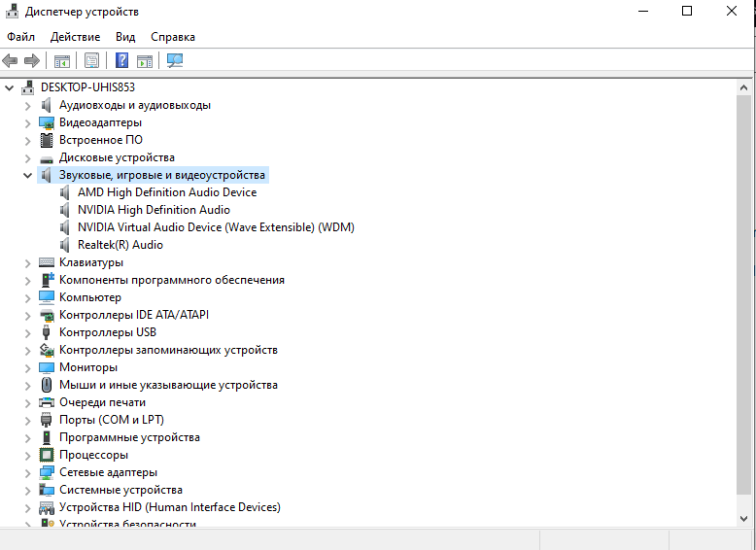Screen dimensions: 756x550
Task: Scan for hardware changes monitor icon
Action: (175, 60)
